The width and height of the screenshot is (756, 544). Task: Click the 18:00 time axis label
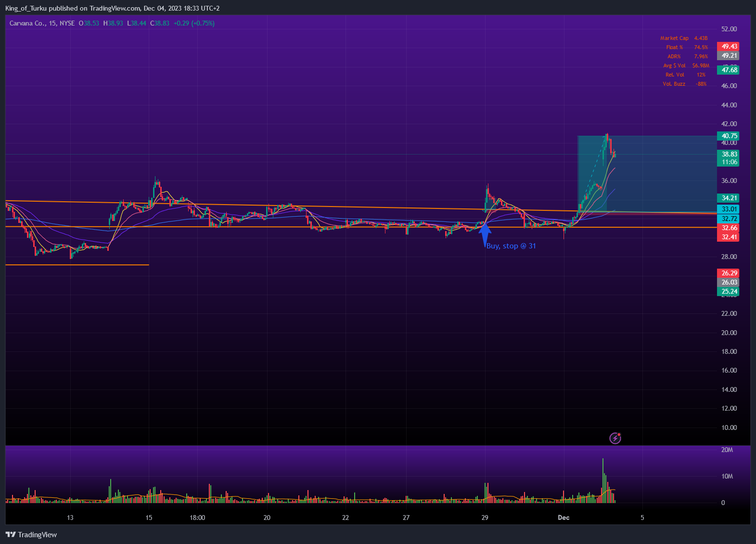tap(197, 518)
